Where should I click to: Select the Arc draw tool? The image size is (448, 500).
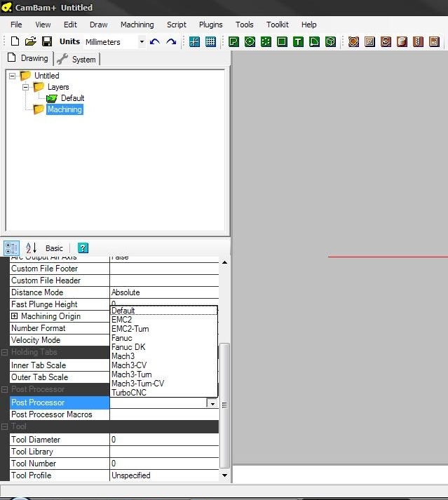click(314, 41)
